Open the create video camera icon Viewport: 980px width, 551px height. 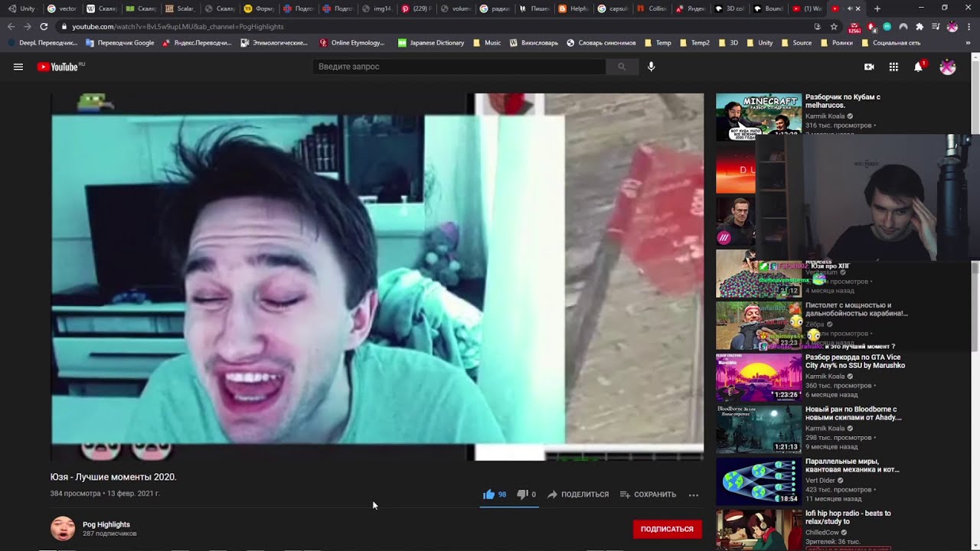coord(869,67)
